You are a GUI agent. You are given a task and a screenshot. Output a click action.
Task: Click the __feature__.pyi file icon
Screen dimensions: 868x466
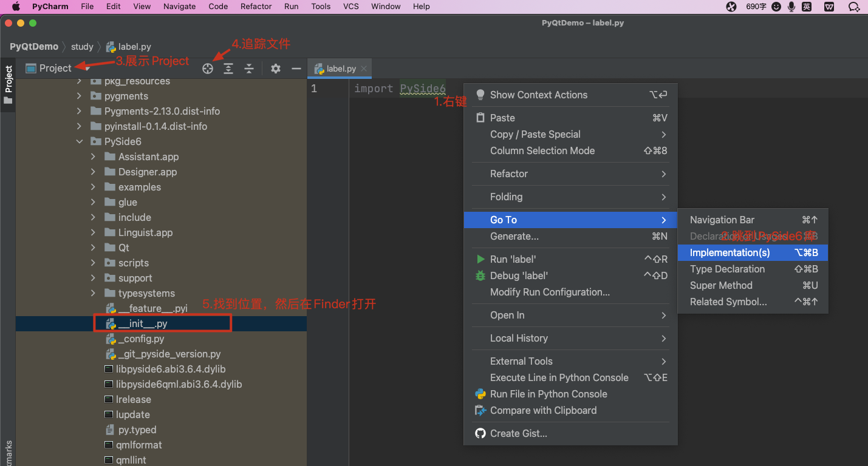[x=111, y=309]
